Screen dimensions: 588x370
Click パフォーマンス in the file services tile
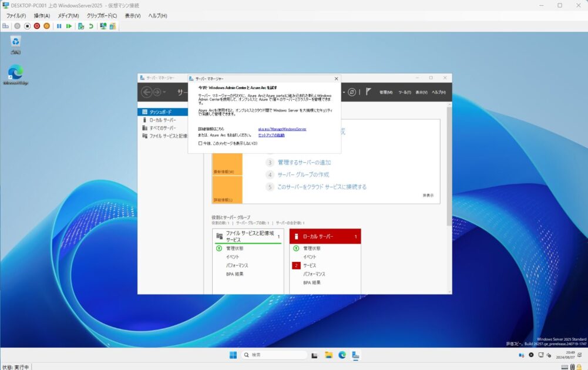pos(237,265)
